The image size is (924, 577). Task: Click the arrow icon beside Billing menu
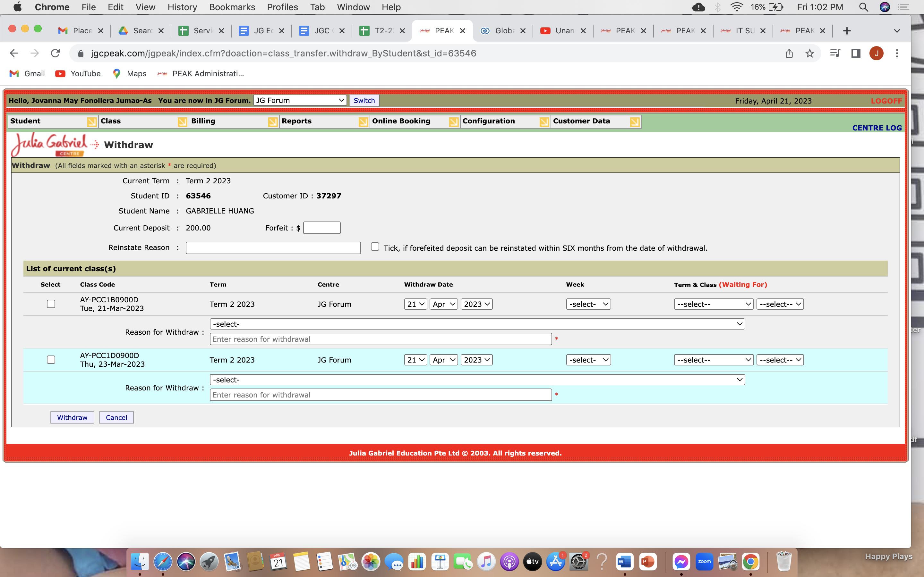coord(273,122)
